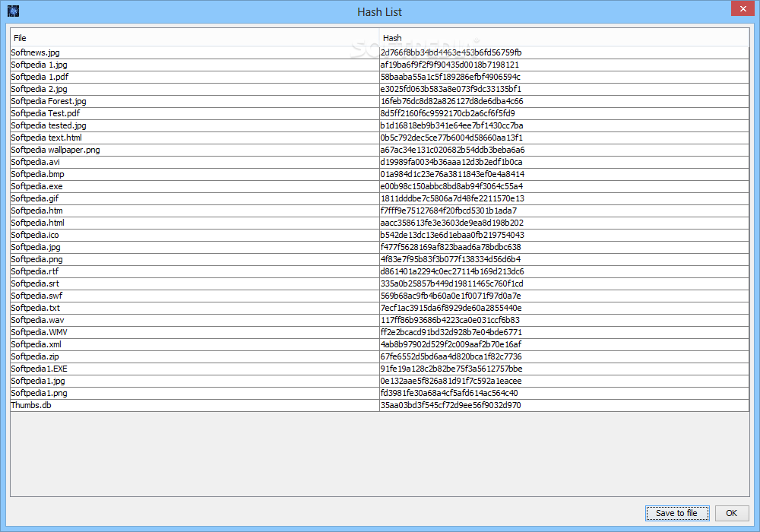
Task: Click the app icon in title bar
Action: [x=13, y=11]
